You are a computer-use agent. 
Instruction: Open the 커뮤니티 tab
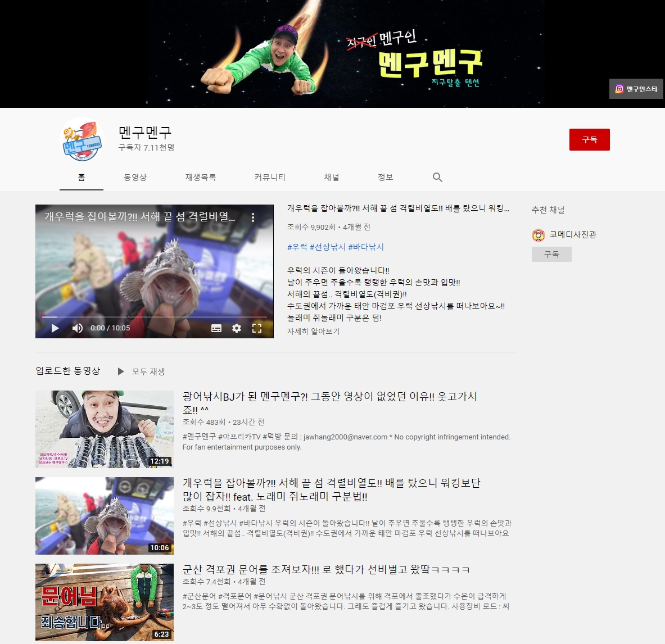[x=270, y=178]
